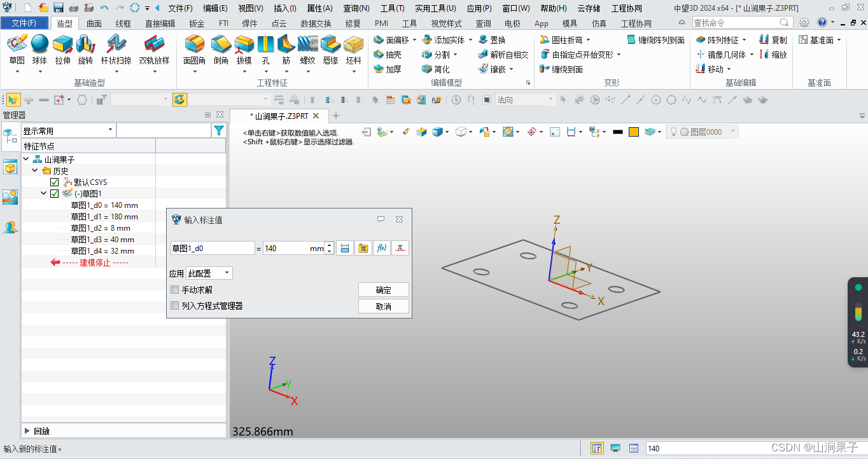This screenshot has height=459, width=868.
Task: Click the 确定 button
Action: coord(384,290)
